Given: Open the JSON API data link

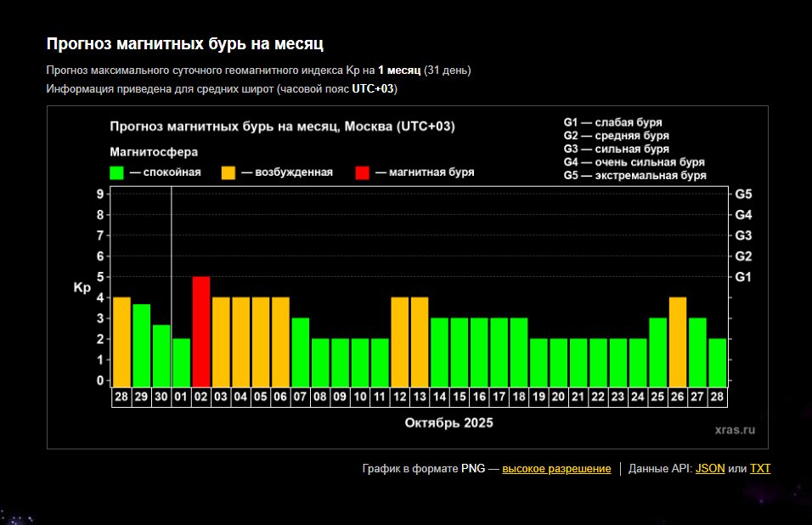Looking at the screenshot, I should [x=710, y=469].
